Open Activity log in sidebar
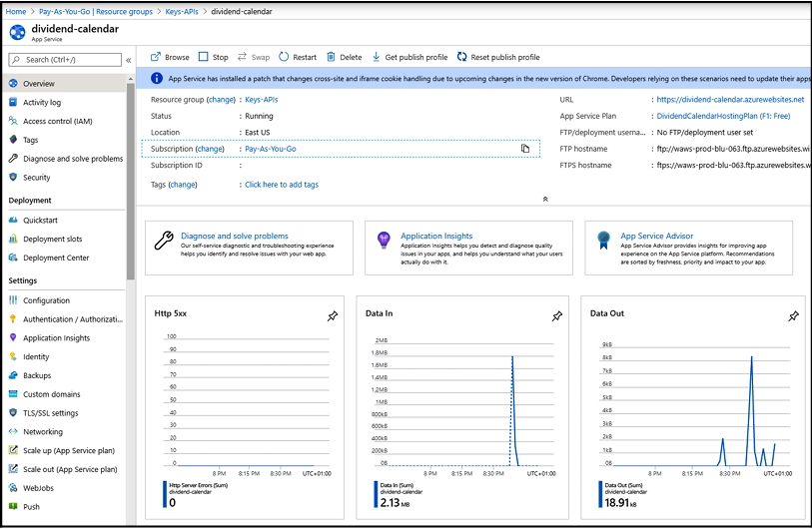Image resolution: width=812 pixels, height=529 pixels. click(x=42, y=102)
